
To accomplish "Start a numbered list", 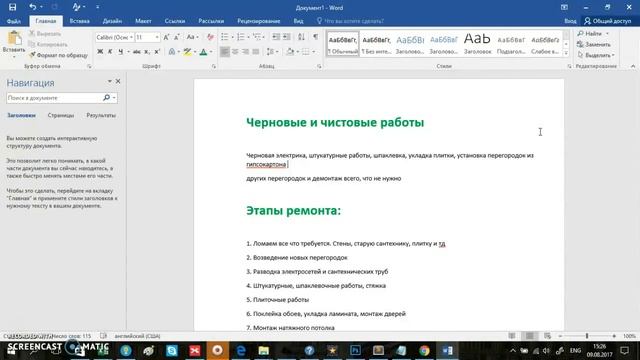I will [241, 37].
